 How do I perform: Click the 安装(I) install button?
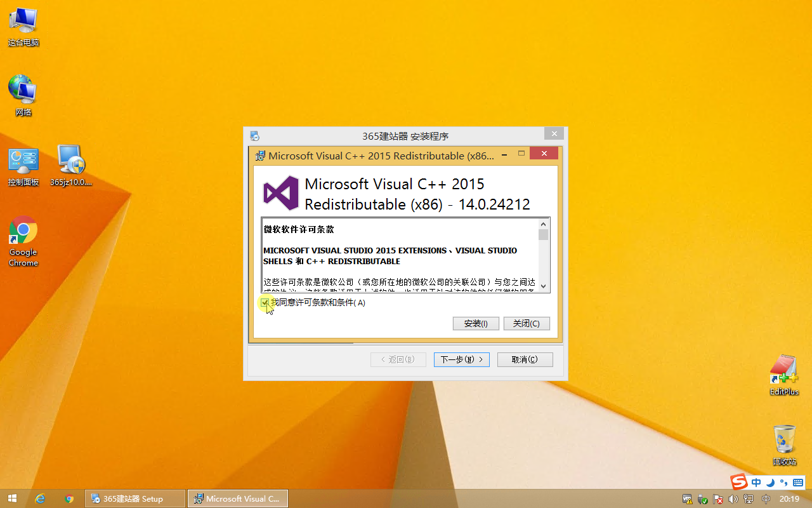pos(476,323)
